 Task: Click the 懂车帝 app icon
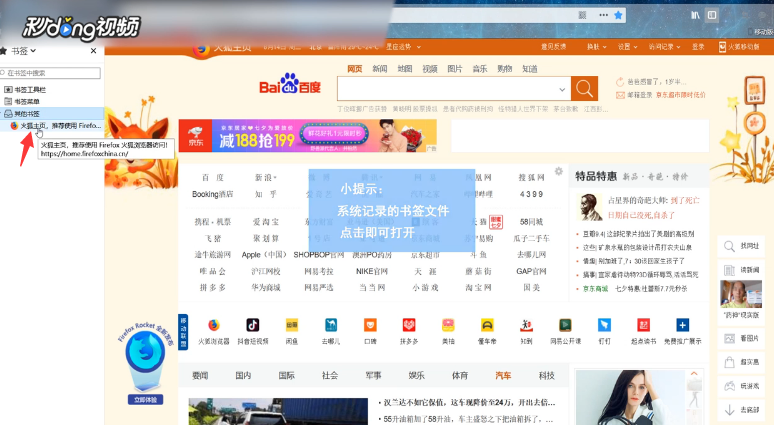pos(487,325)
